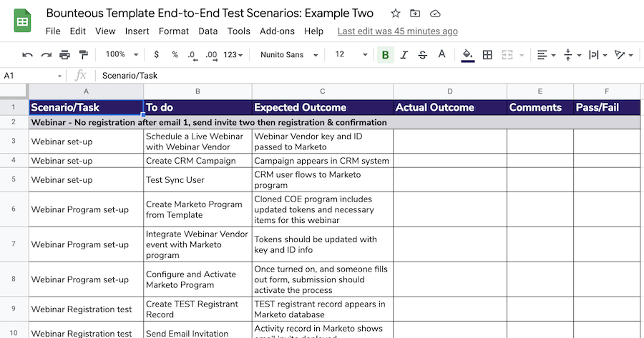Open more number formats 123 dropdown

click(233, 54)
